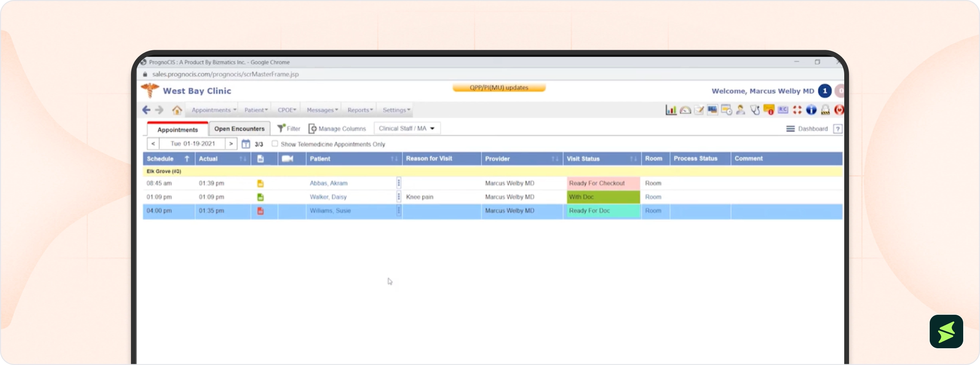Go to next day arrow
This screenshot has height=365, width=980.
click(231, 144)
